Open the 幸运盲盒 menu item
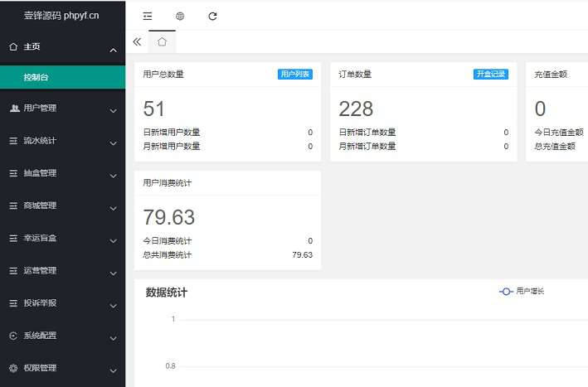Screen dimensions: 588x387 pyautogui.click(x=40, y=238)
